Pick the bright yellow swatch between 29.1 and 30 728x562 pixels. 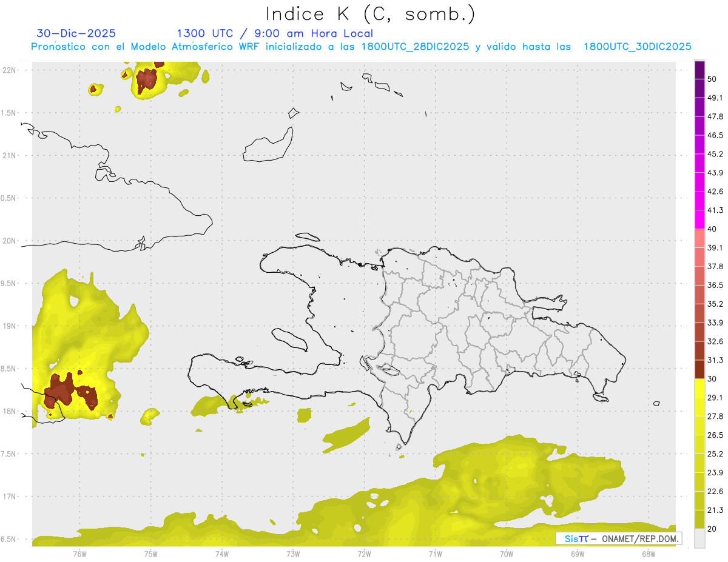pyautogui.click(x=699, y=388)
